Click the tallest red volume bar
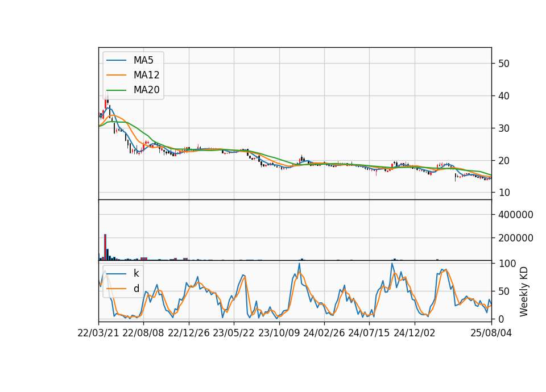This screenshot has width=546, height=392. pos(105,247)
